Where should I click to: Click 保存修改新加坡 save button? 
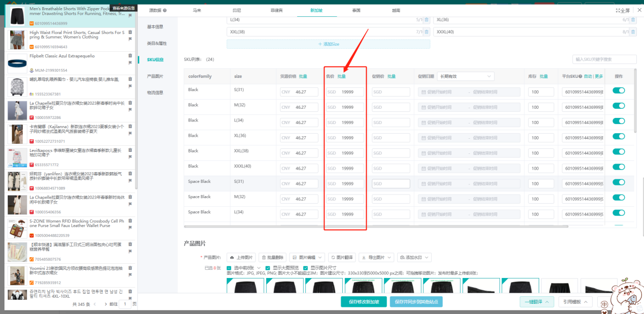pyautogui.click(x=364, y=301)
